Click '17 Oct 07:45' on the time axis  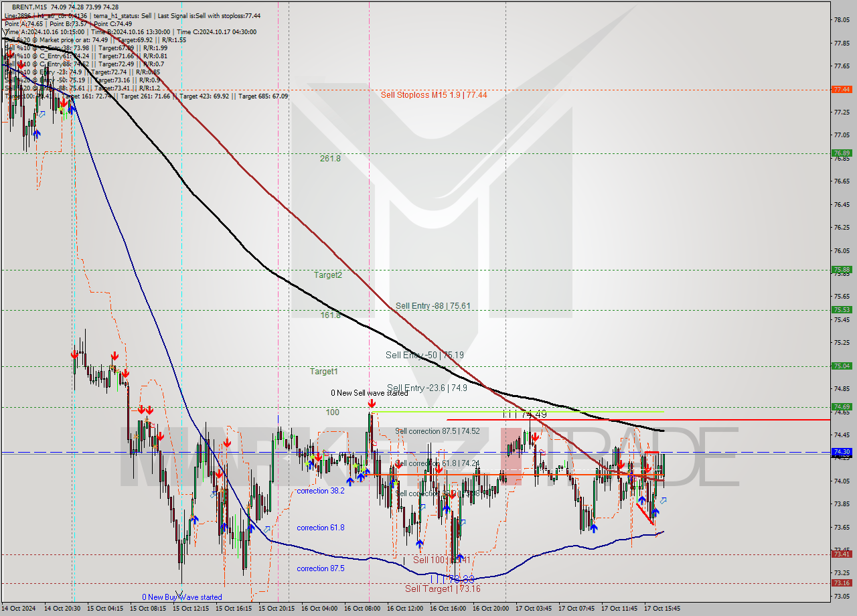click(x=576, y=609)
